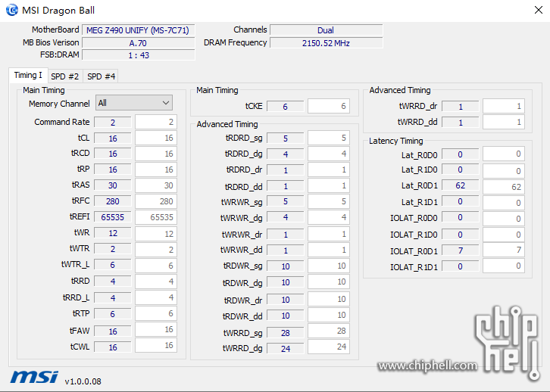550x392 pixels.
Task: Click the tCKE editable input field
Action: [x=329, y=106]
